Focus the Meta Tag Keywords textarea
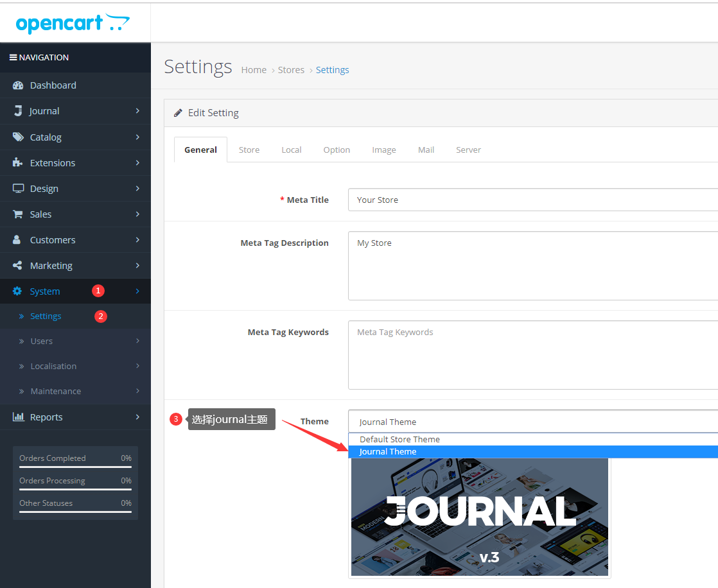The width and height of the screenshot is (718, 588). tap(533, 355)
